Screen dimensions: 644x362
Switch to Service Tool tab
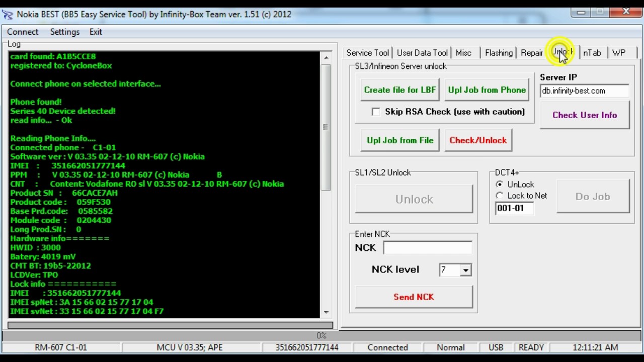pyautogui.click(x=368, y=53)
